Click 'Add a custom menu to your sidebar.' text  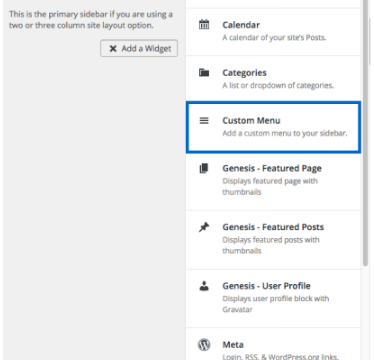285,133
